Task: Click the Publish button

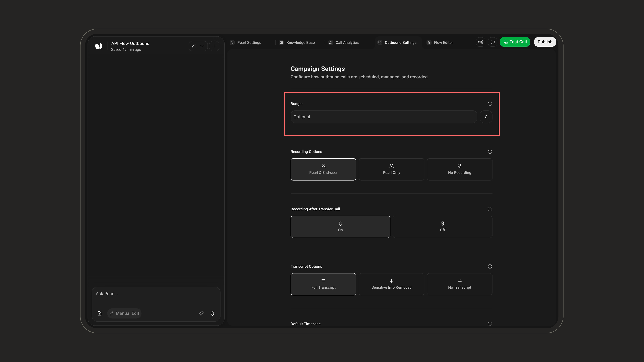Action: pos(545,42)
